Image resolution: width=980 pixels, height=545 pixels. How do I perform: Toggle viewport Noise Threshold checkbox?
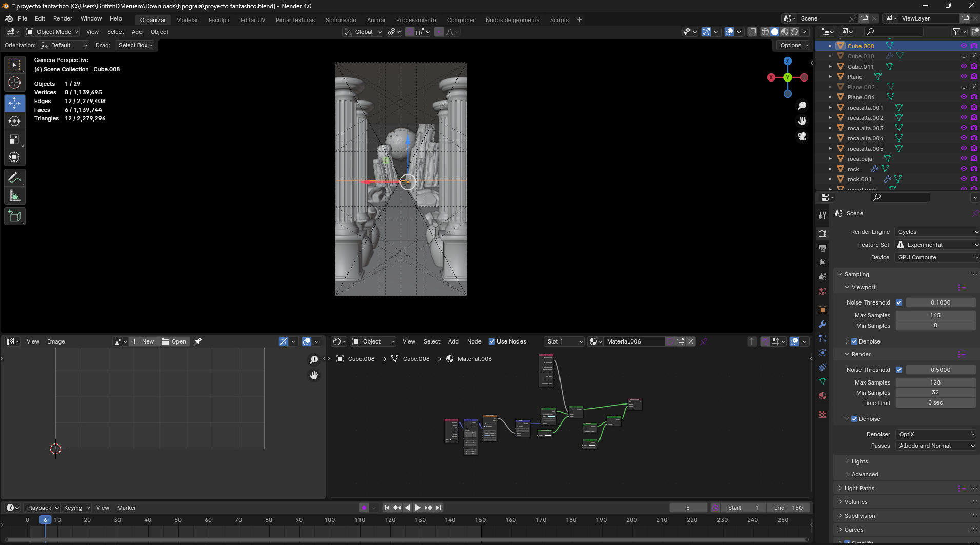(899, 302)
